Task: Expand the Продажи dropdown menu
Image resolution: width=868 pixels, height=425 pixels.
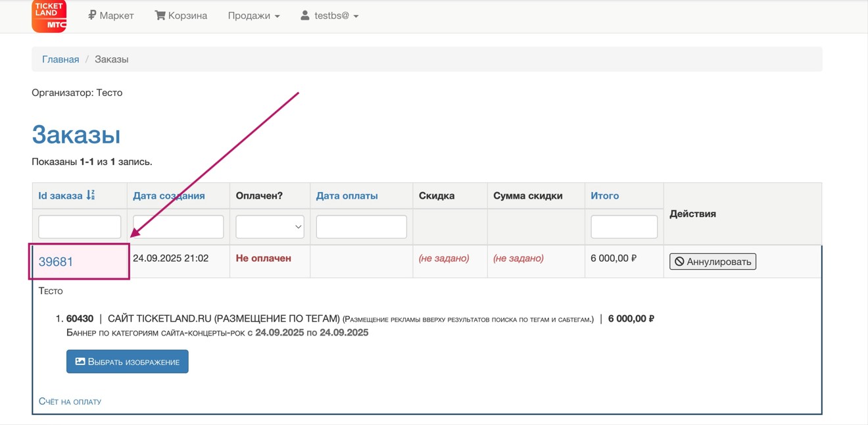Action: click(254, 16)
